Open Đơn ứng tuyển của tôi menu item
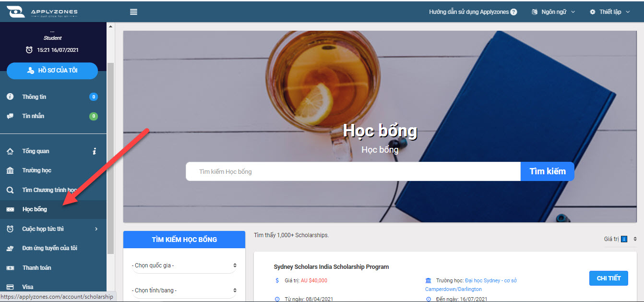Screen dimensions: 644x302 (53, 248)
